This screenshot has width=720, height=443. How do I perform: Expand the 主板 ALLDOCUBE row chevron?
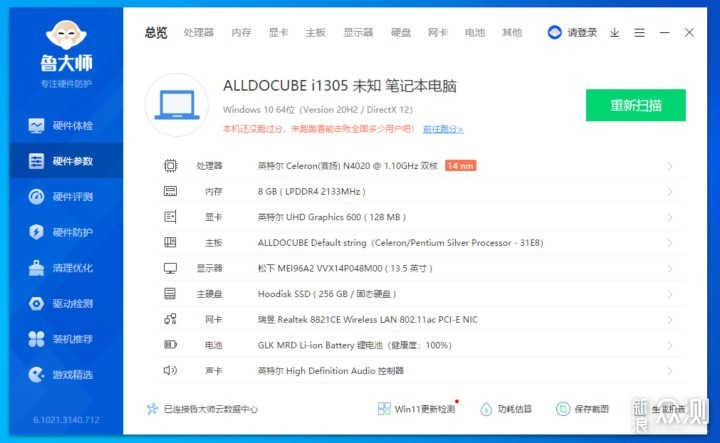point(670,243)
